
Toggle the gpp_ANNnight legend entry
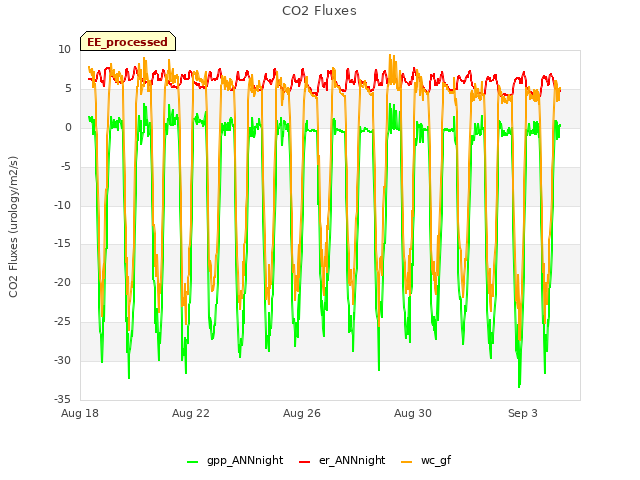coord(235,460)
